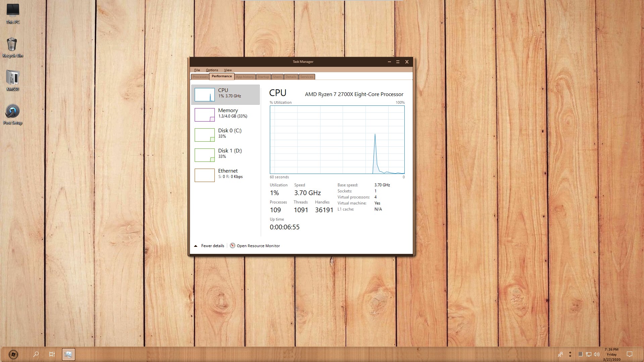Click the Handles value 36191

[324, 210]
